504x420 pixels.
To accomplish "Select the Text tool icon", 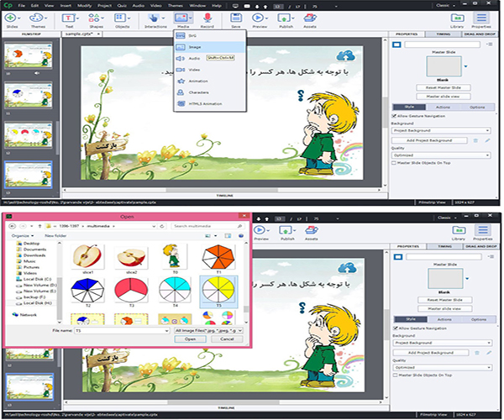I will (x=69, y=18).
